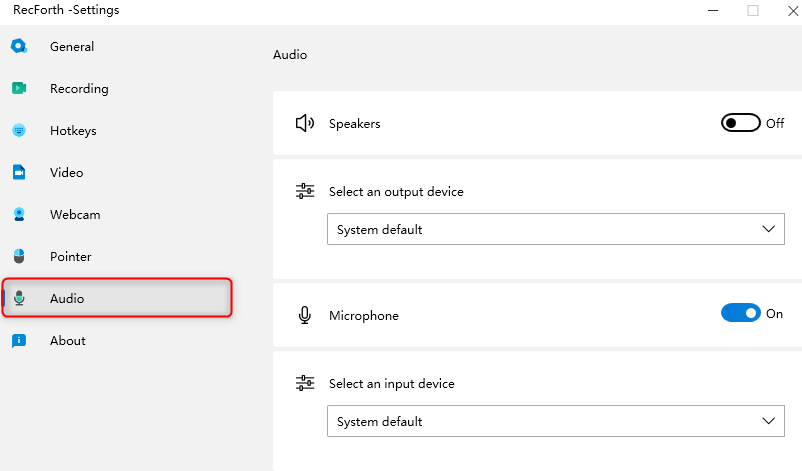Turn on the Speakers toggle
The image size is (802, 471).
click(x=741, y=123)
